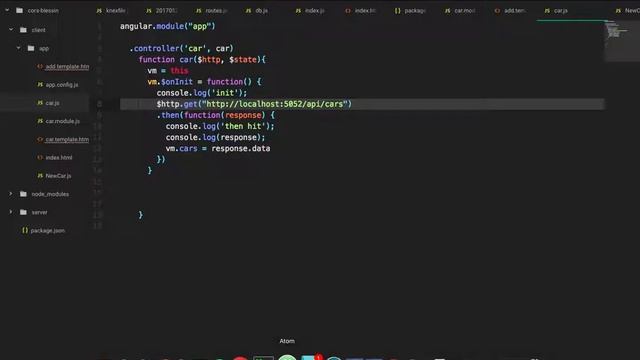Click the JS icon beside app.config.js
This screenshot has height=360, width=640.
(40, 84)
